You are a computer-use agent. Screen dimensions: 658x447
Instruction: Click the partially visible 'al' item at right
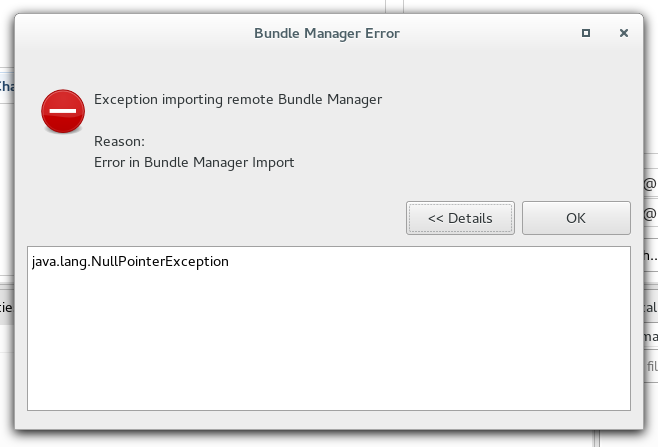pos(650,307)
